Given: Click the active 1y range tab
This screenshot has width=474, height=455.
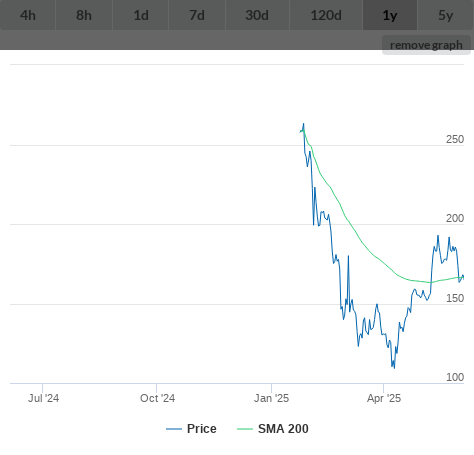Looking at the screenshot, I should click(390, 15).
